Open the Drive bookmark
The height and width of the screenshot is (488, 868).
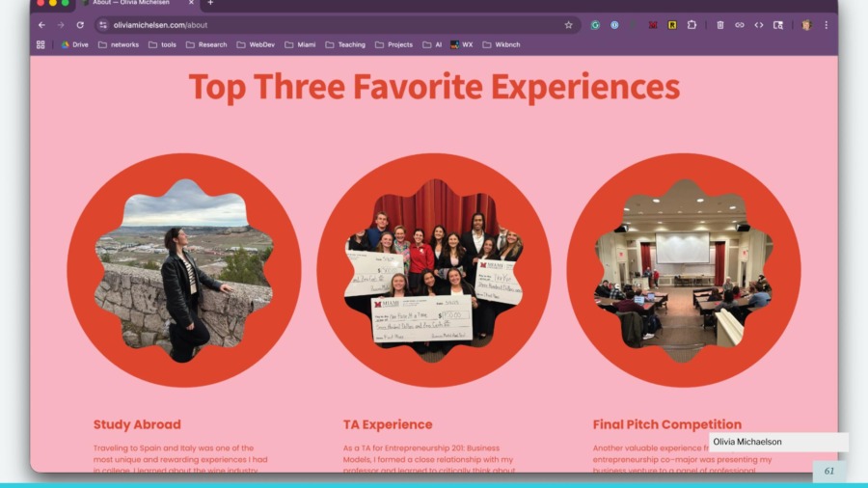click(74, 44)
